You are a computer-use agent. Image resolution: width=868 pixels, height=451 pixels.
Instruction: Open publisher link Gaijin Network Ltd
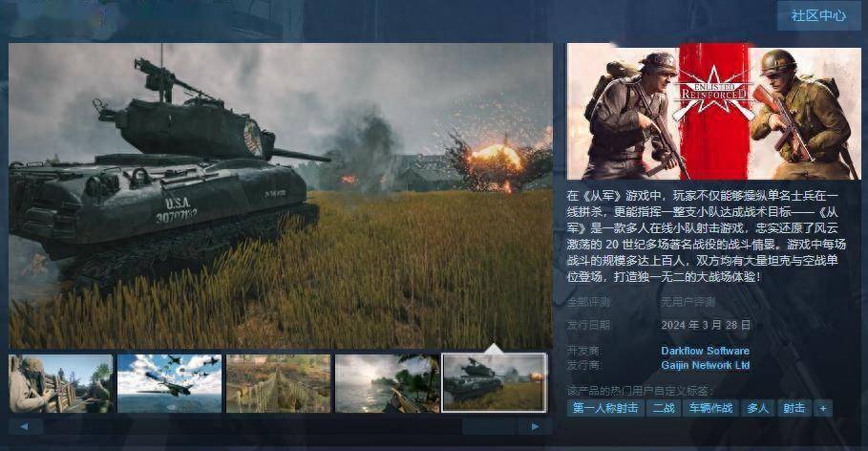point(706,365)
